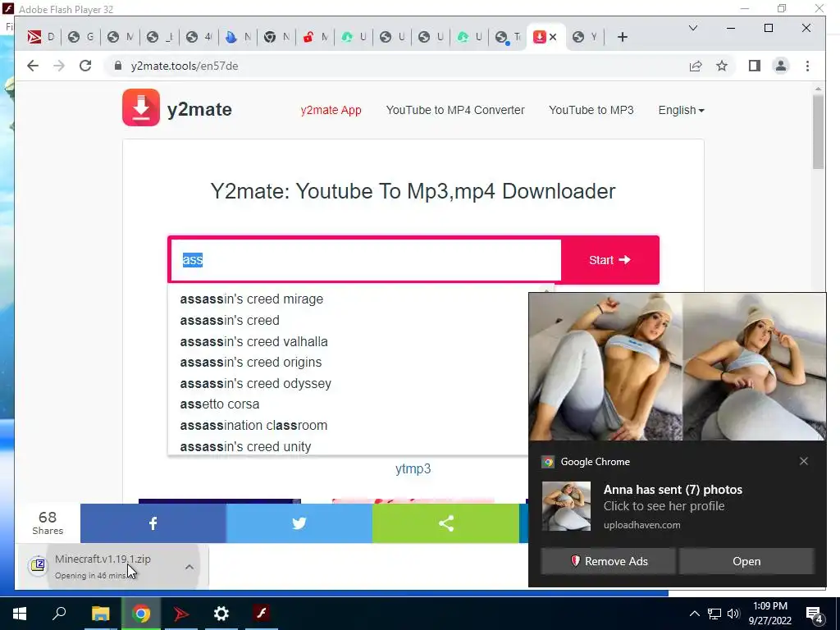The height and width of the screenshot is (630, 840).
Task: Open the Chrome side panel
Action: 755,66
